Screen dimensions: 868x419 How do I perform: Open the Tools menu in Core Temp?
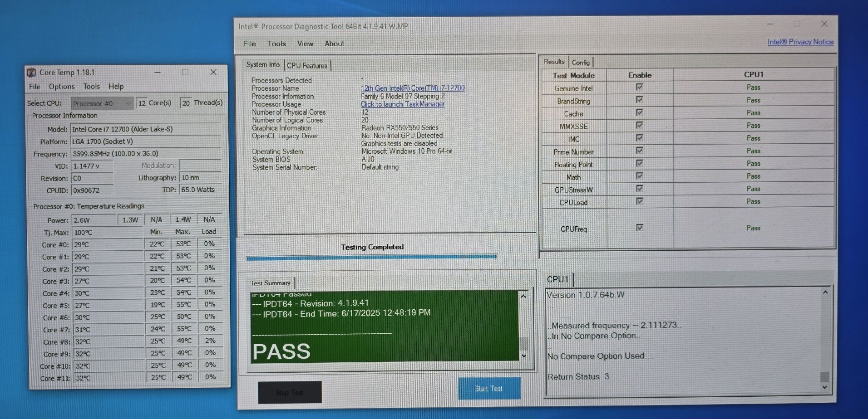tap(91, 86)
